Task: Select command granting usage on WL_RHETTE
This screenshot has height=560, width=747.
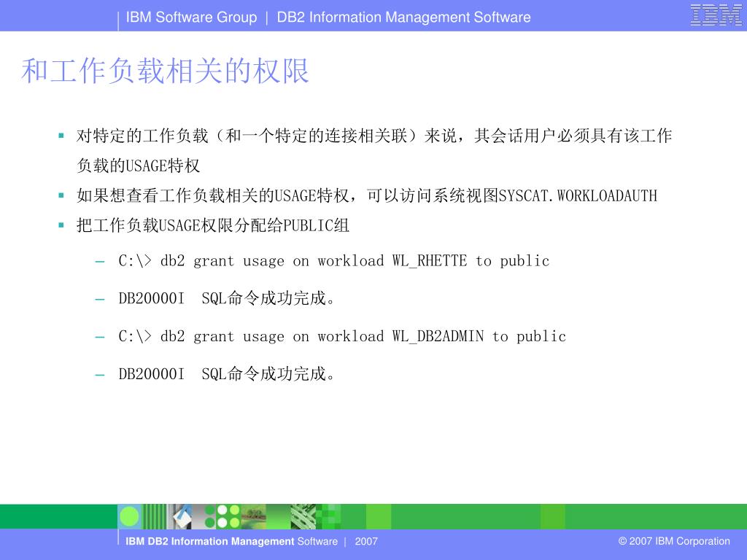Action: coord(333,261)
